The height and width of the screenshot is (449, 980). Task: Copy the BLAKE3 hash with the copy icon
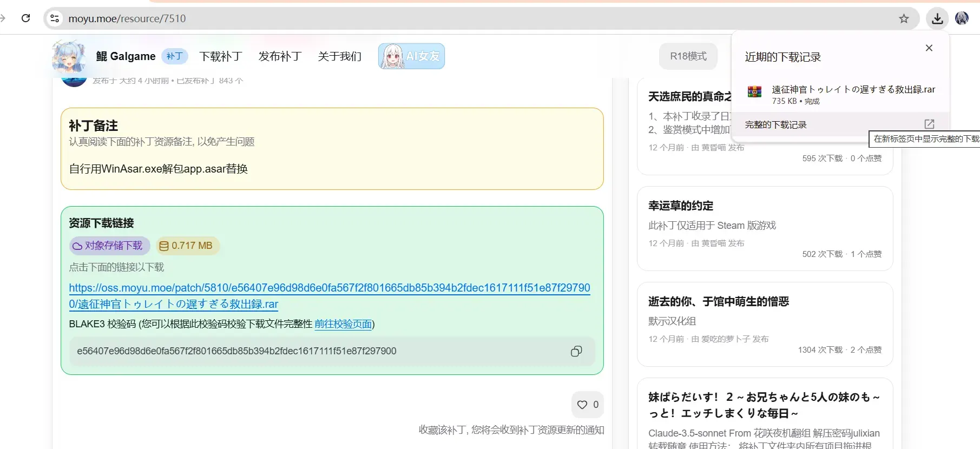click(x=576, y=352)
